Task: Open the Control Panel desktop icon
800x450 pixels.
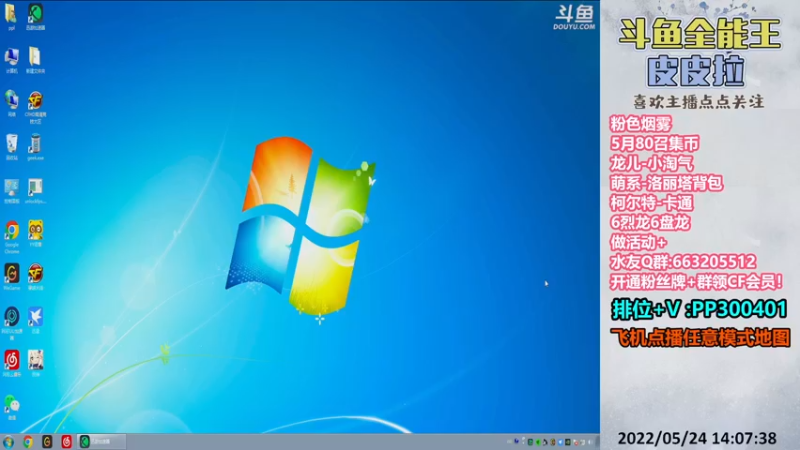Action: tap(11, 191)
